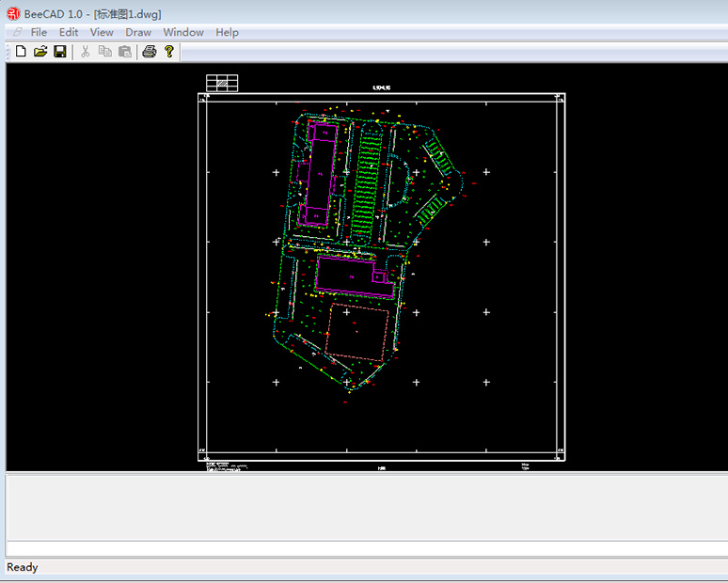
Task: Print the drawing with the printer icon
Action: coord(149,52)
